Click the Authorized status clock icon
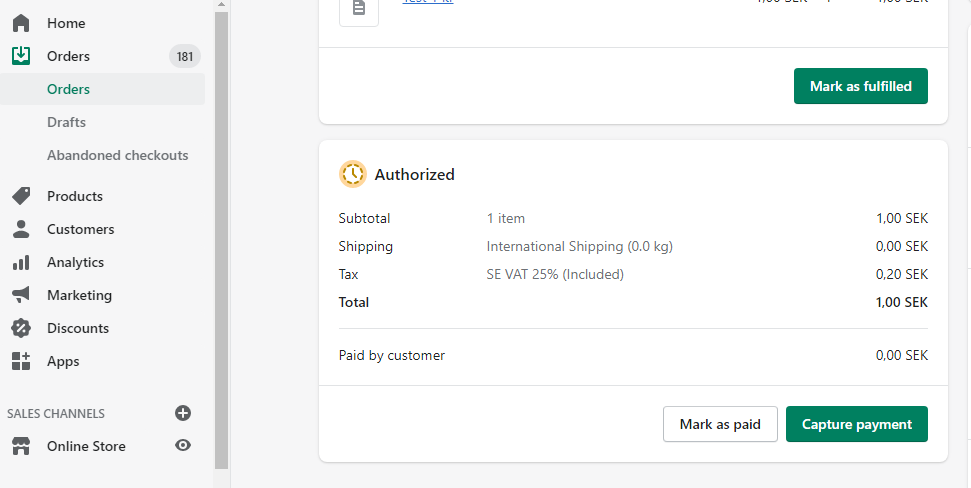 pos(353,174)
